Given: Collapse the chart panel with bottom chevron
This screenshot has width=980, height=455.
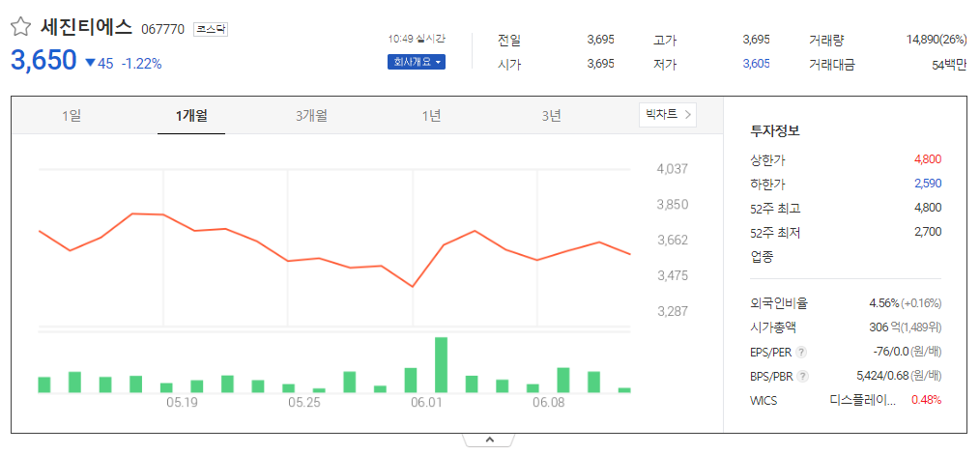Looking at the screenshot, I should [x=489, y=440].
